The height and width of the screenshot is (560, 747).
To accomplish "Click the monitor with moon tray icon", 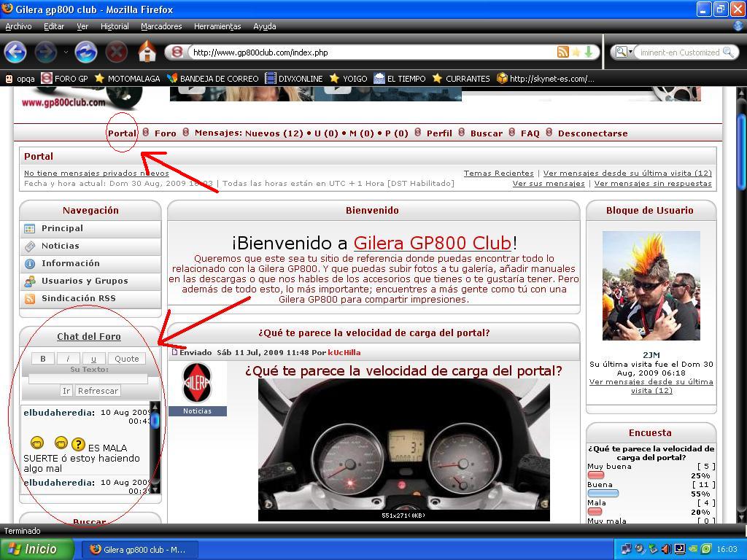I will [680, 549].
